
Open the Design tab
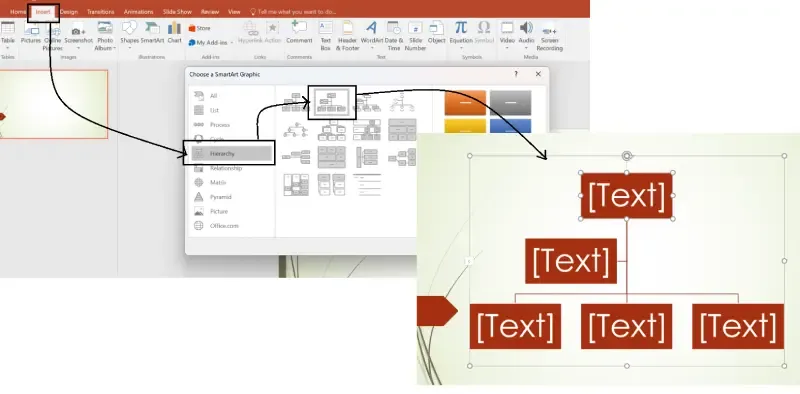pos(69,12)
